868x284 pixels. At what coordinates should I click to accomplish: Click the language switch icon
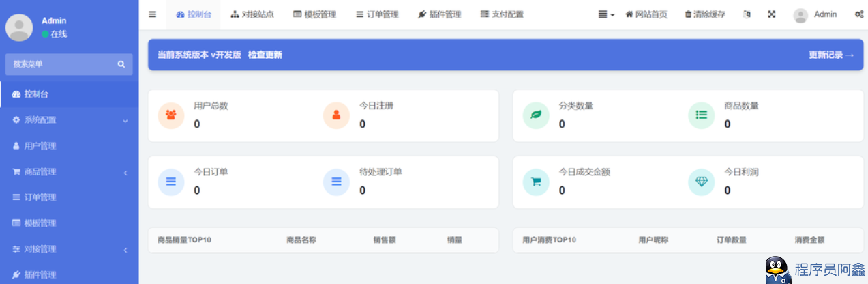(x=747, y=14)
